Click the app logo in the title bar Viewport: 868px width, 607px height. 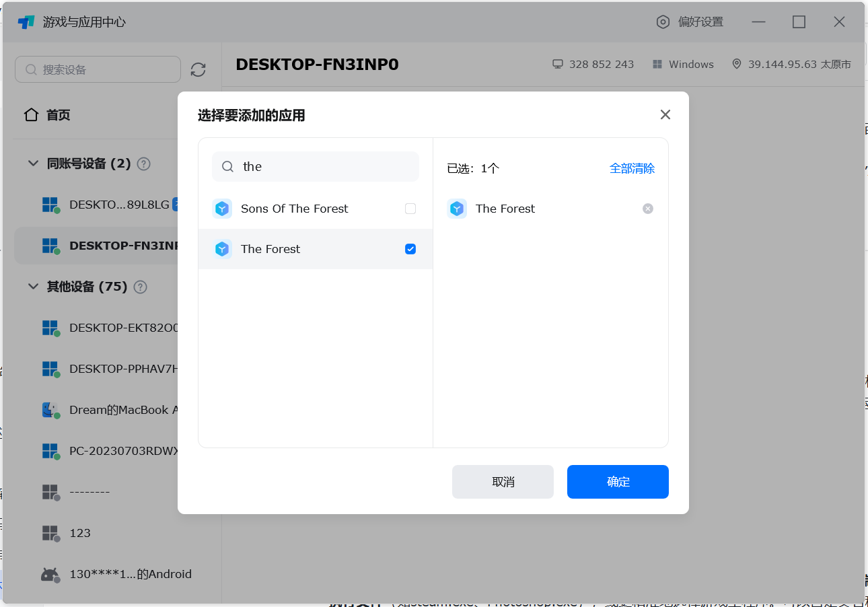[x=26, y=22]
